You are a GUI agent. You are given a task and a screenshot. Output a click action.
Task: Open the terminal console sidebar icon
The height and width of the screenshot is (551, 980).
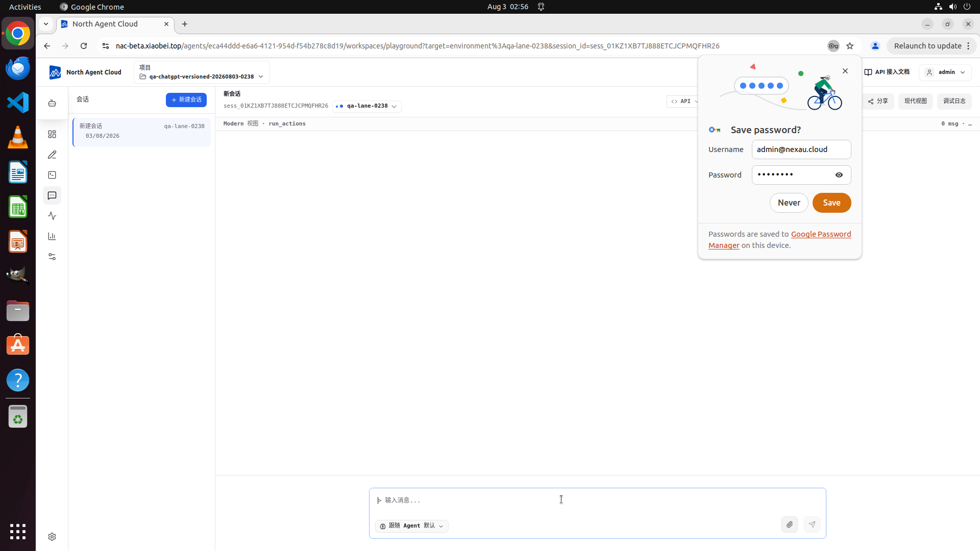pyautogui.click(x=52, y=175)
